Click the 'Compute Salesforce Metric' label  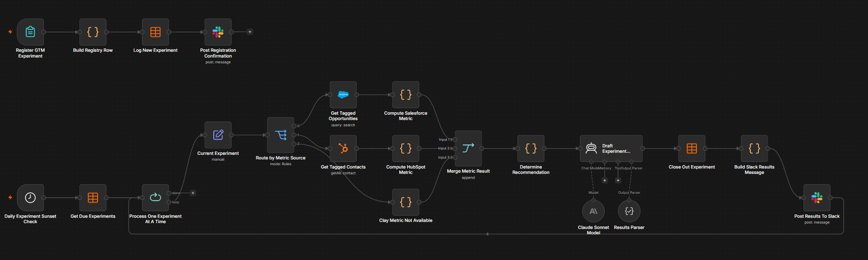coord(406,116)
